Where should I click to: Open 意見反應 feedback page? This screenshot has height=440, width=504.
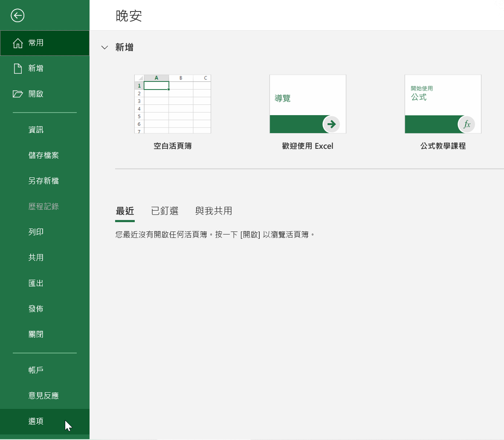(45, 396)
